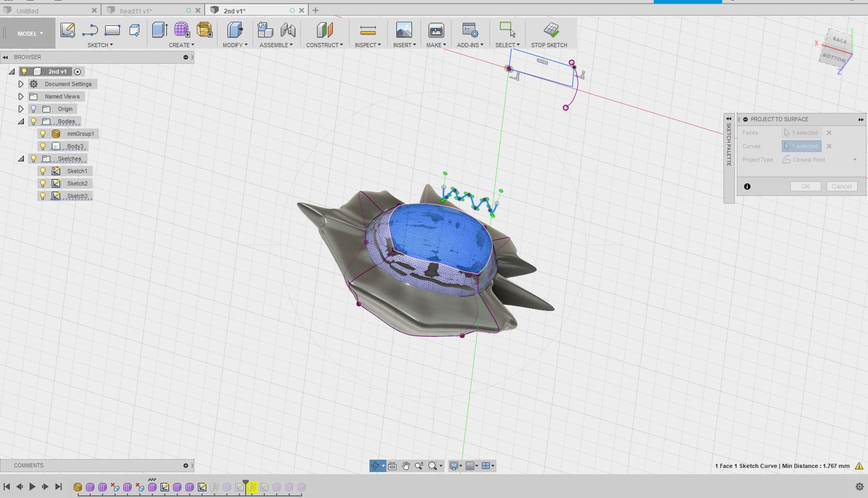Select the Pan tool in navigation bar
Viewport: 868px width, 498px height.
[406, 465]
